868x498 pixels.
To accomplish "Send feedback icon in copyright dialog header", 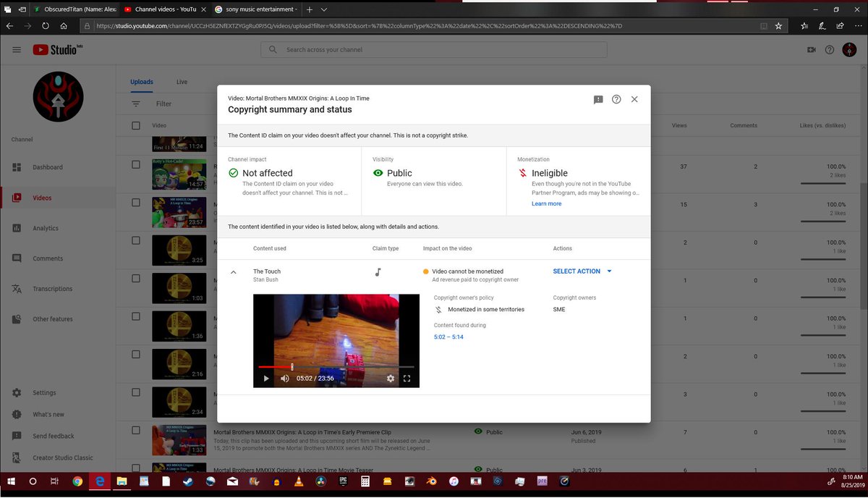I will [598, 100].
